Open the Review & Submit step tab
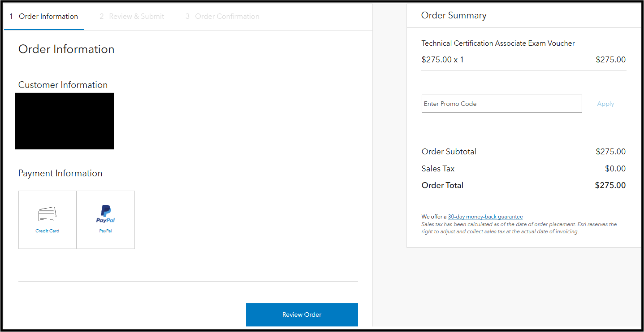The image size is (644, 332). coord(132,17)
